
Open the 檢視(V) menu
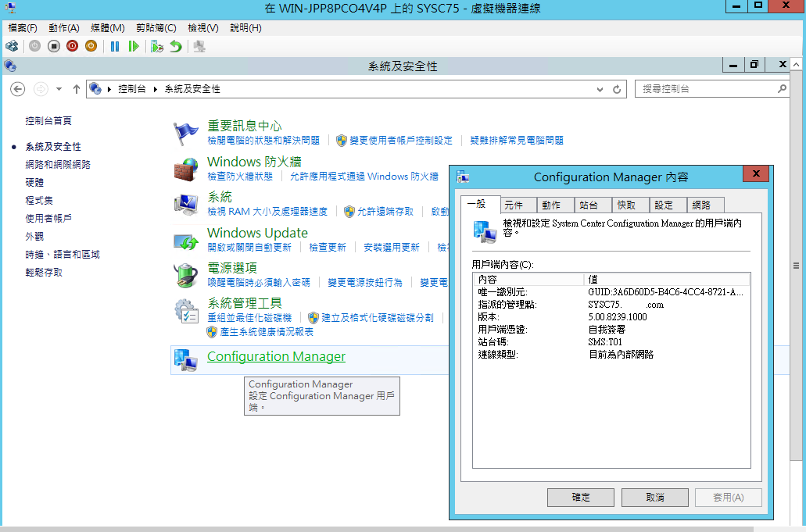click(203, 27)
